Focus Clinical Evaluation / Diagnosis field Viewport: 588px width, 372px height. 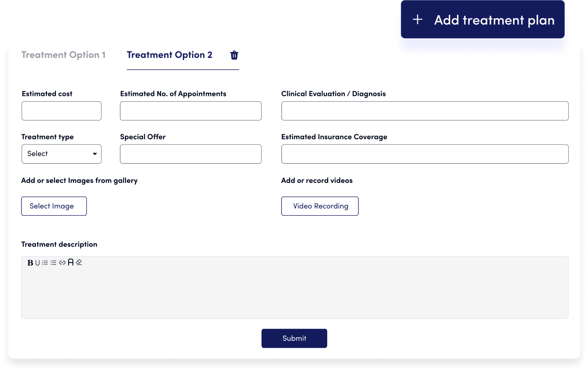[x=425, y=111]
